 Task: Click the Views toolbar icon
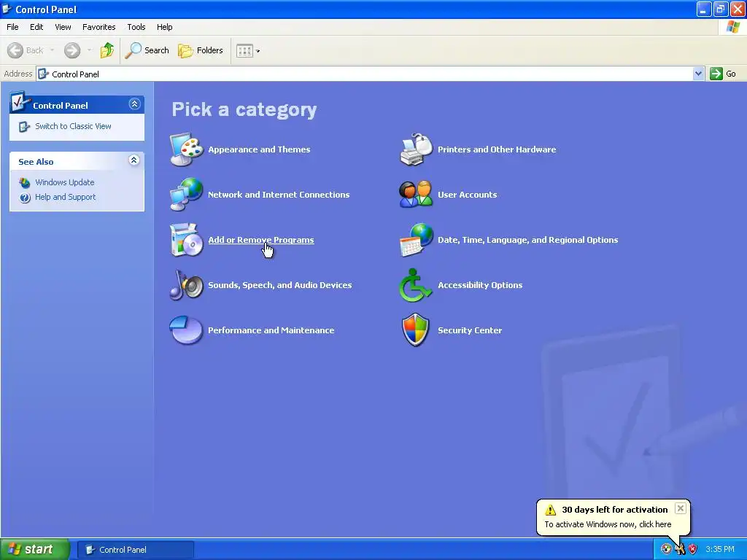click(244, 50)
